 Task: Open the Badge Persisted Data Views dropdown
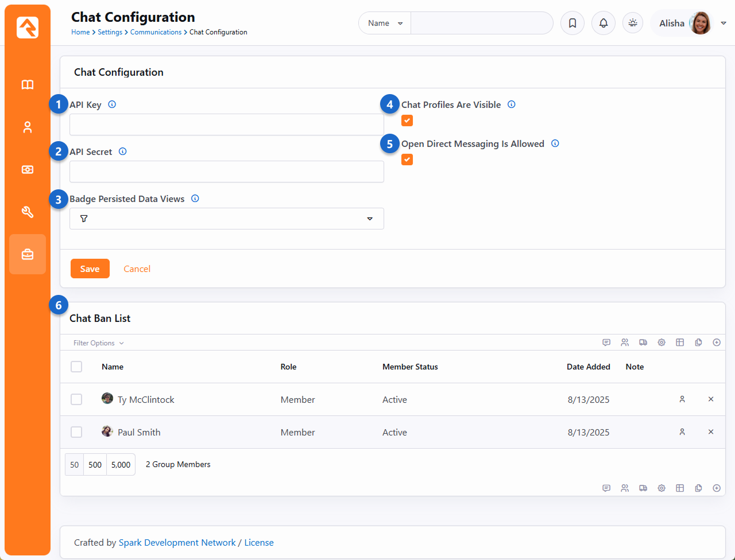click(227, 219)
